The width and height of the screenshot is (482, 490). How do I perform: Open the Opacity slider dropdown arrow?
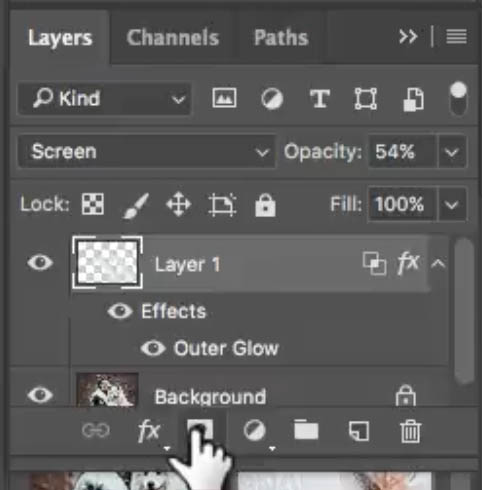(x=452, y=152)
